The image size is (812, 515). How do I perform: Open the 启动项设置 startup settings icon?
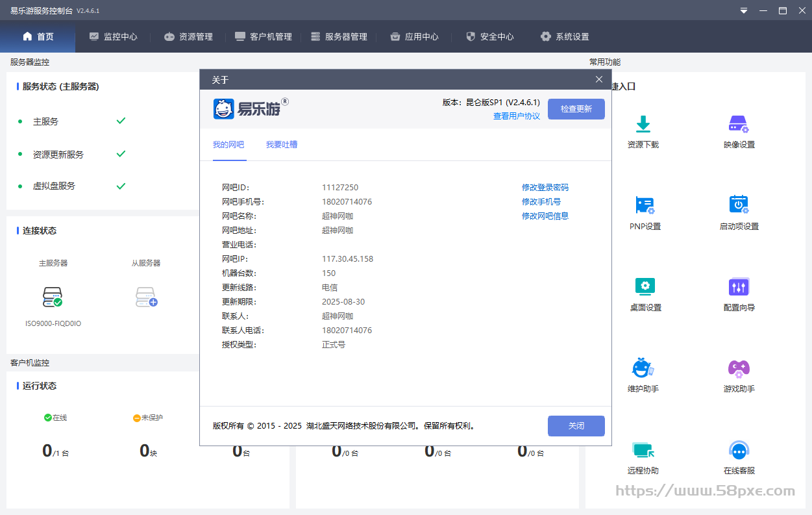pyautogui.click(x=739, y=205)
